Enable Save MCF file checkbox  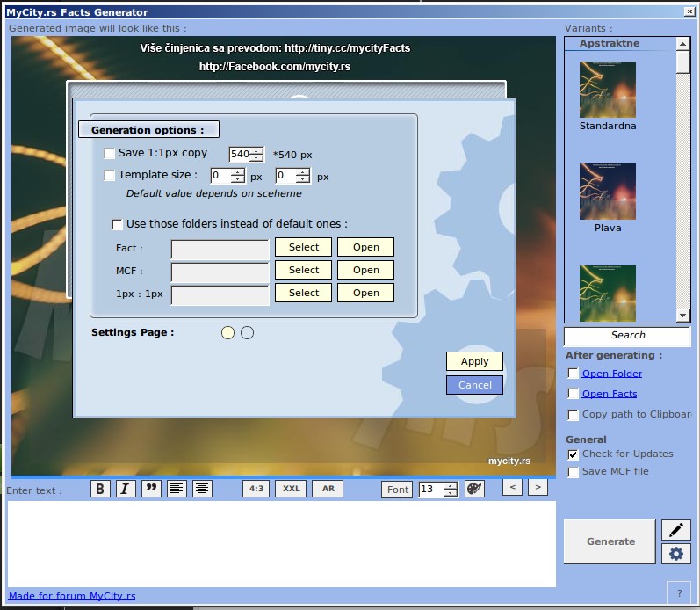pos(574,472)
